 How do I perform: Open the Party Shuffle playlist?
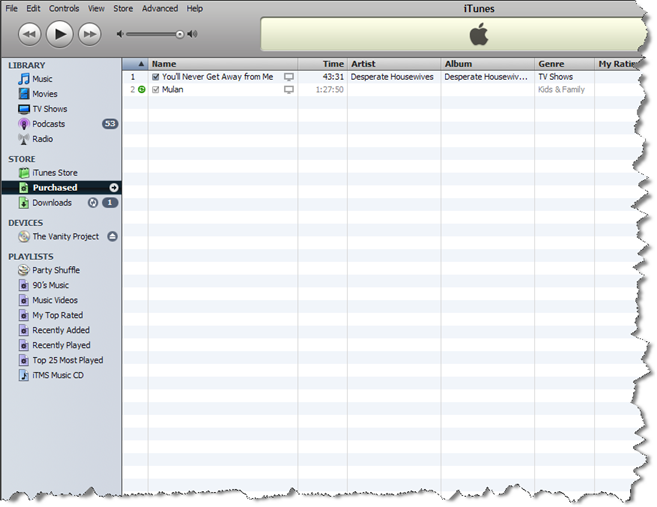[x=56, y=270]
